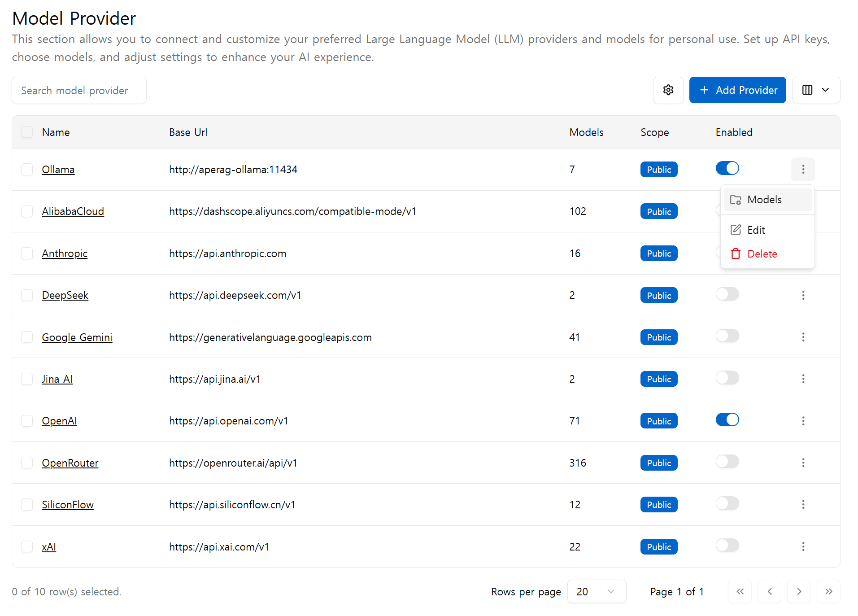Open the OpenRouter provider link

(x=70, y=463)
